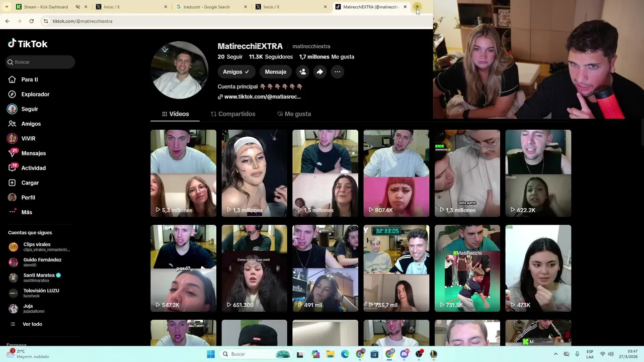
Task: Open a new browser tab with plus
Action: (417, 7)
